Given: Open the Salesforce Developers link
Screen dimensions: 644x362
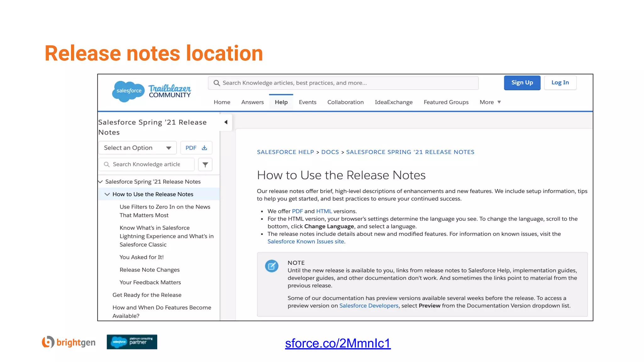Looking at the screenshot, I should pyautogui.click(x=369, y=305).
